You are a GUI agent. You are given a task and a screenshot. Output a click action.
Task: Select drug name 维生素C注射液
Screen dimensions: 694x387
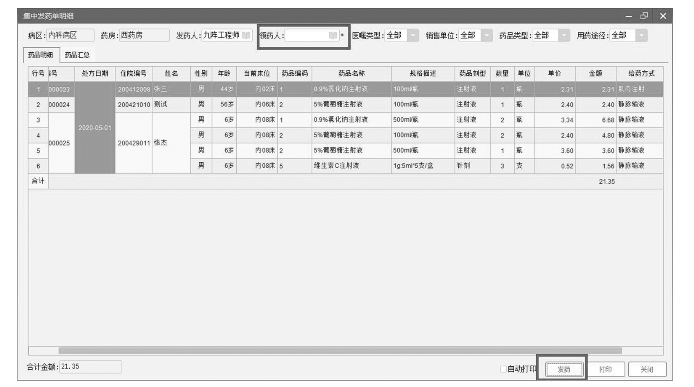[x=351, y=166]
